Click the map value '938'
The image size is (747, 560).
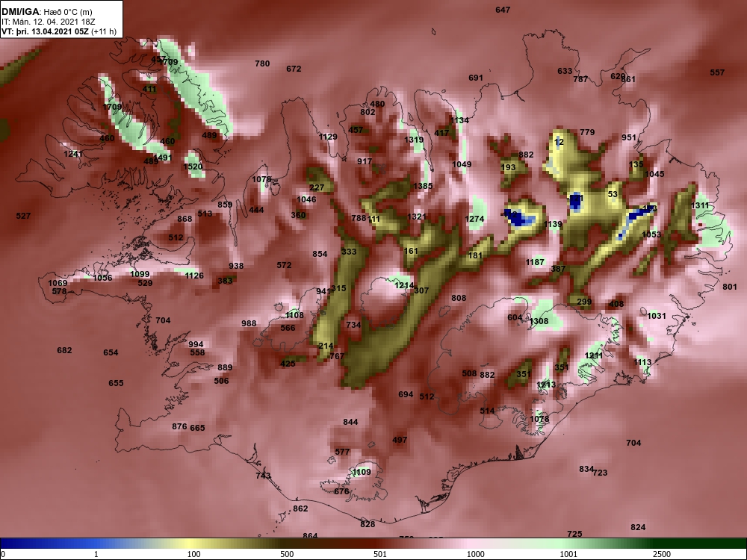point(236,267)
